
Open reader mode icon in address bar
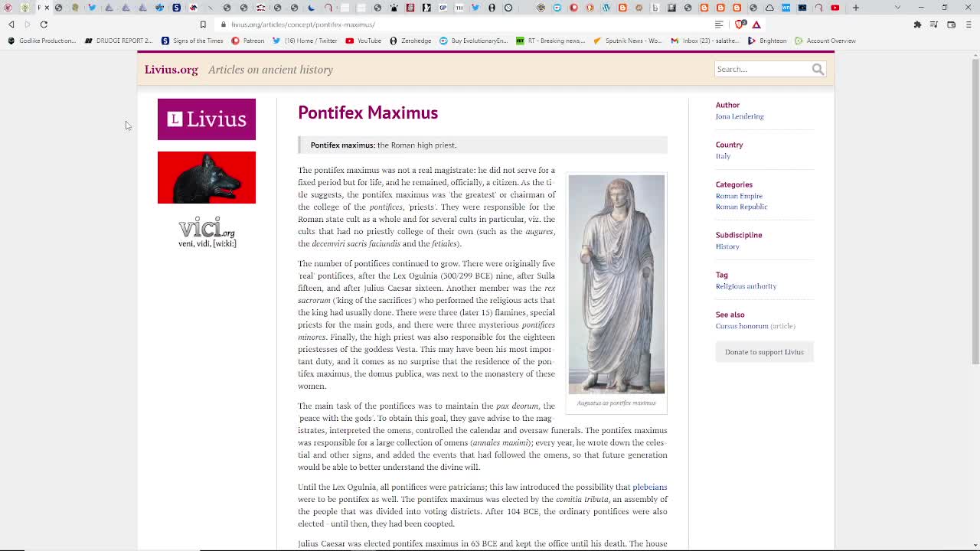(x=719, y=24)
